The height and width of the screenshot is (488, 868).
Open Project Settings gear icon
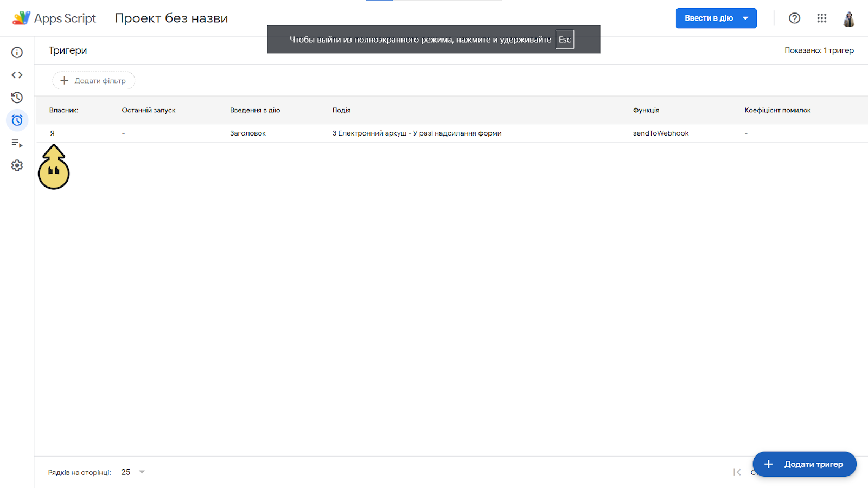tap(17, 165)
